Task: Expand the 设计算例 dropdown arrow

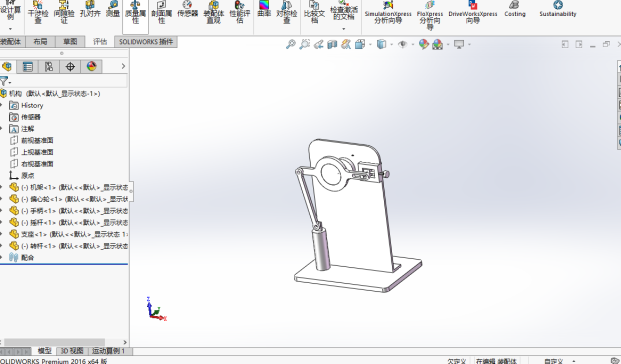Action: click(x=11, y=29)
